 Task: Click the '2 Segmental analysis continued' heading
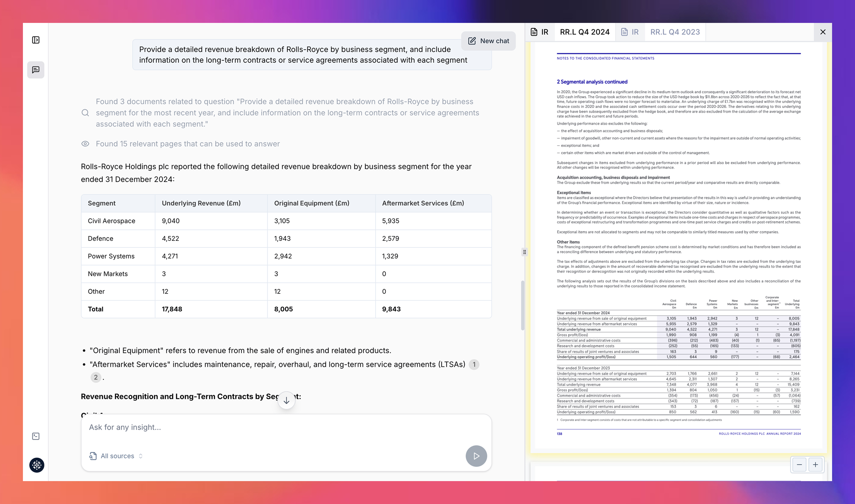[592, 82]
